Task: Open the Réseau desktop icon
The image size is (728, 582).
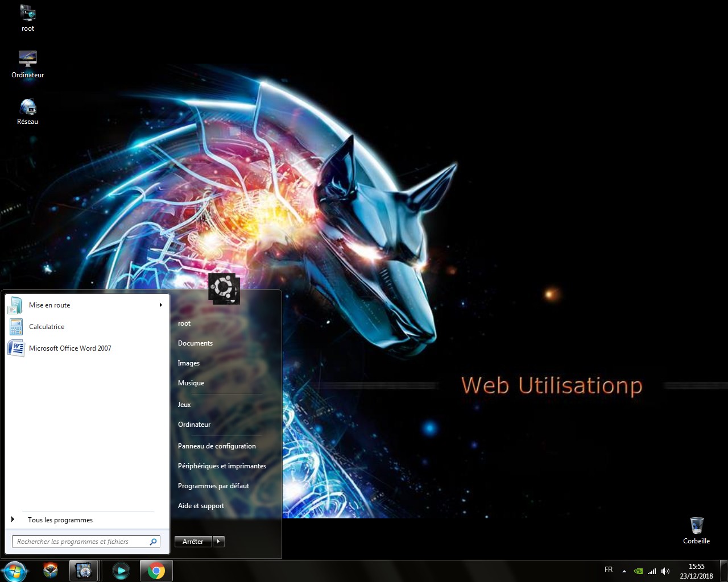Action: (27, 111)
